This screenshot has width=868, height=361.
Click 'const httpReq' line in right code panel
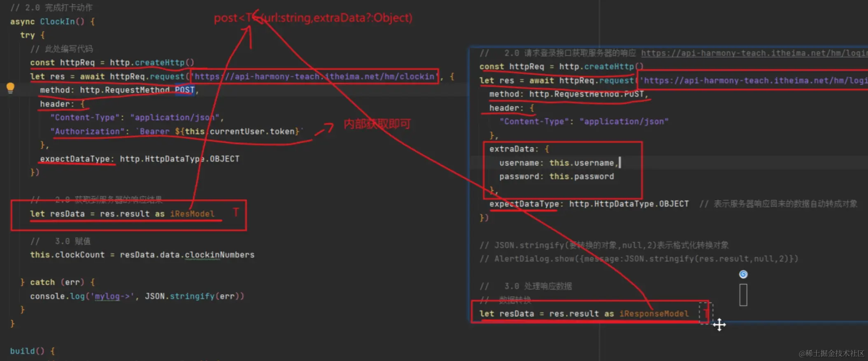click(561, 67)
